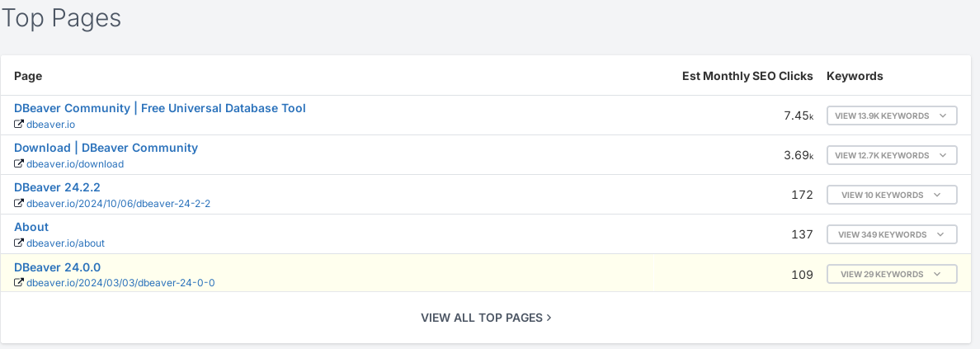This screenshot has height=349, width=980.
Task: Click external link icon beside dbeaver.io/about
Action: click(19, 242)
